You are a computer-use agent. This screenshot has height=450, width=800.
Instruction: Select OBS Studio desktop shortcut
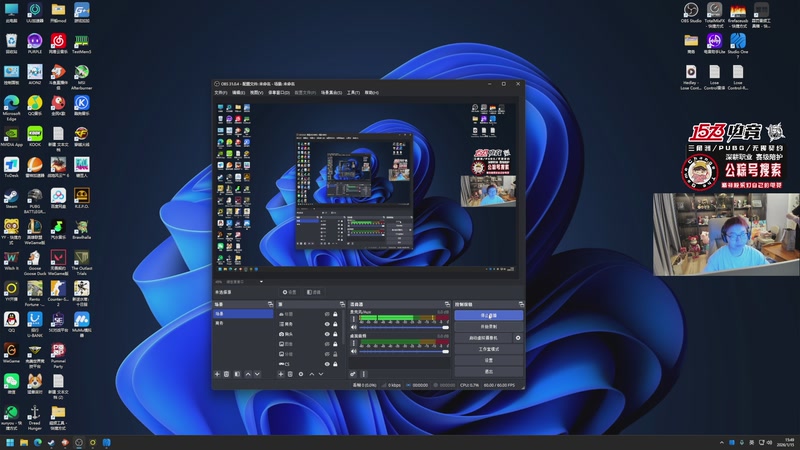pyautogui.click(x=691, y=12)
